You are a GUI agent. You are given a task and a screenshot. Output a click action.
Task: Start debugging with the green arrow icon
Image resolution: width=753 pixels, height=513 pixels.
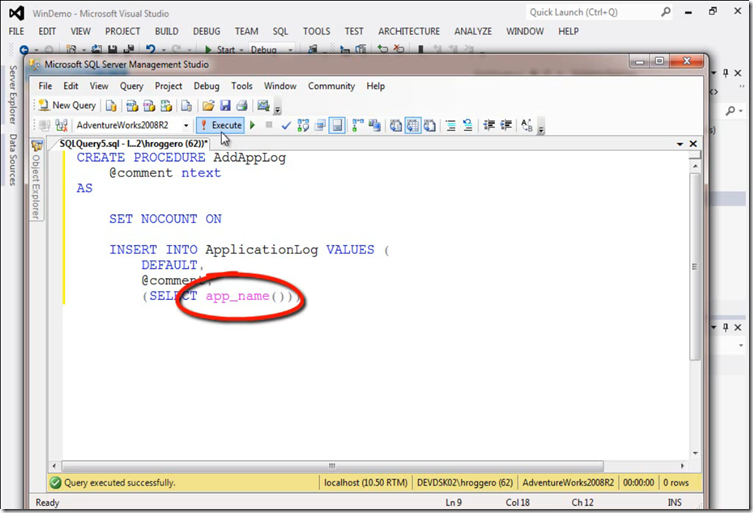253,125
